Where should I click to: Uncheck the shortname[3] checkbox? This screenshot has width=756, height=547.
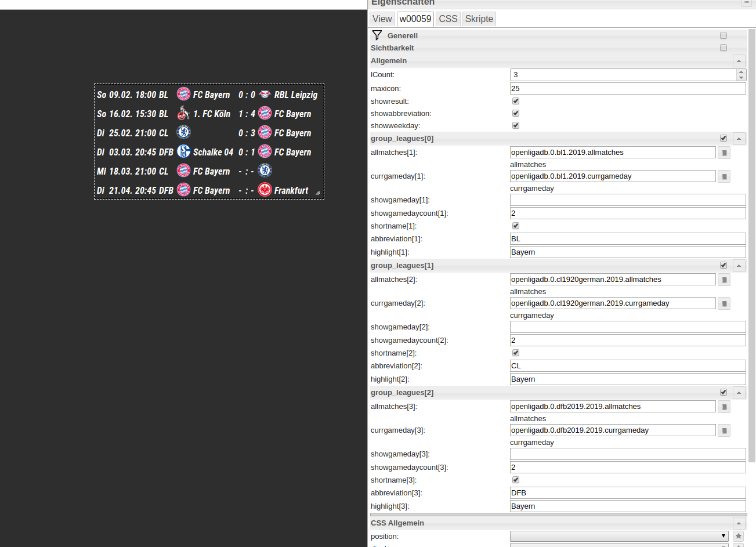pyautogui.click(x=516, y=480)
